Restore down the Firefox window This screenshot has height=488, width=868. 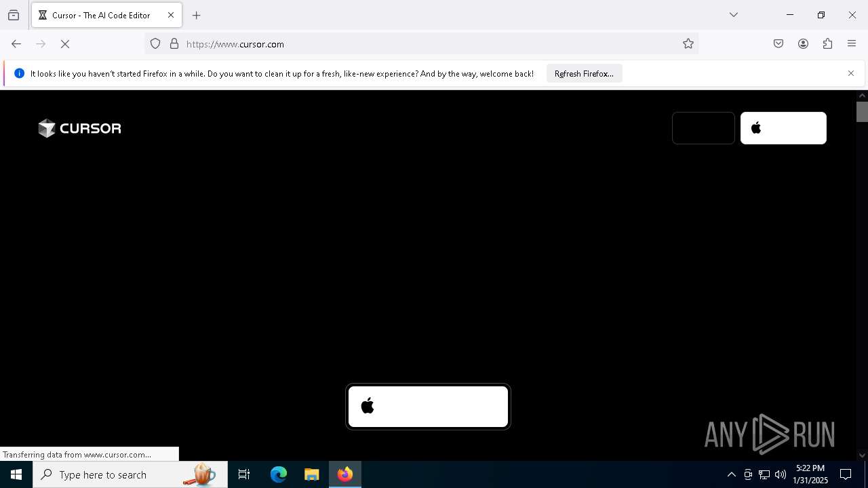tap(821, 15)
